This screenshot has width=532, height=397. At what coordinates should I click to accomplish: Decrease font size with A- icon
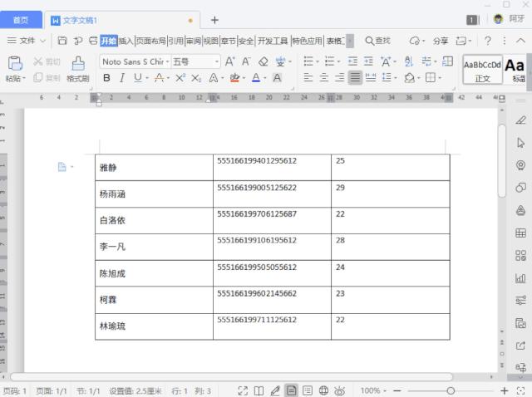(246, 61)
